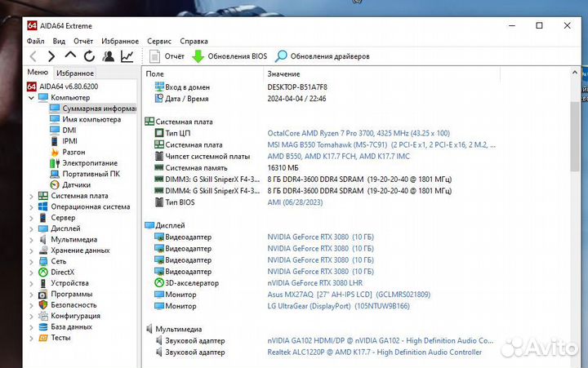Image resolution: width=588 pixels, height=368 pixels.
Task: Expand the Сеть tree node
Action: [x=31, y=262]
